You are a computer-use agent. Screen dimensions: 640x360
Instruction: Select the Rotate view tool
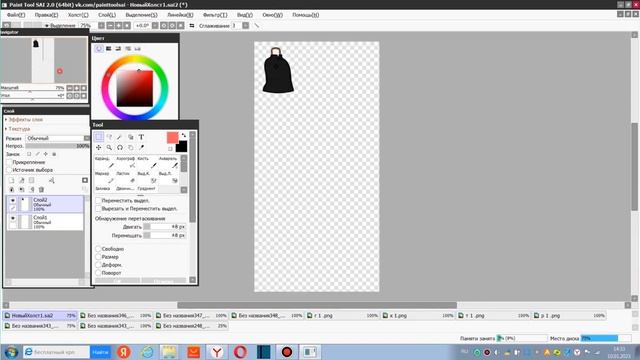(120, 147)
